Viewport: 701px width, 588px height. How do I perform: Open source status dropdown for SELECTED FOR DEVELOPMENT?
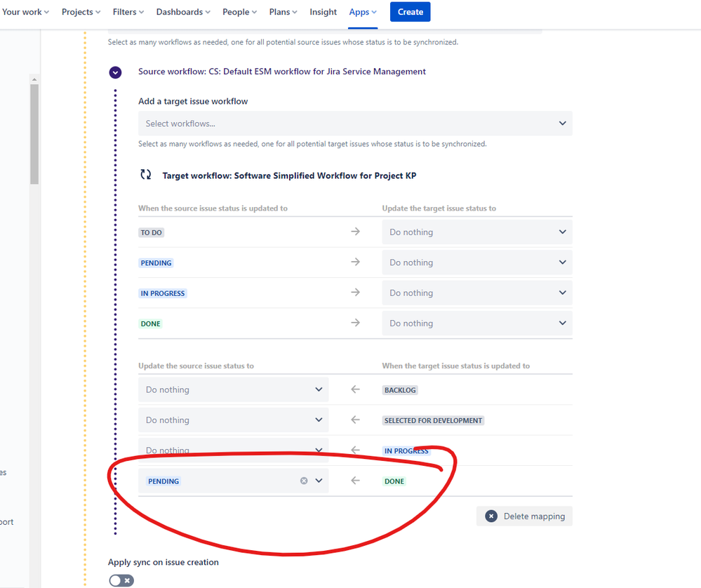point(234,420)
